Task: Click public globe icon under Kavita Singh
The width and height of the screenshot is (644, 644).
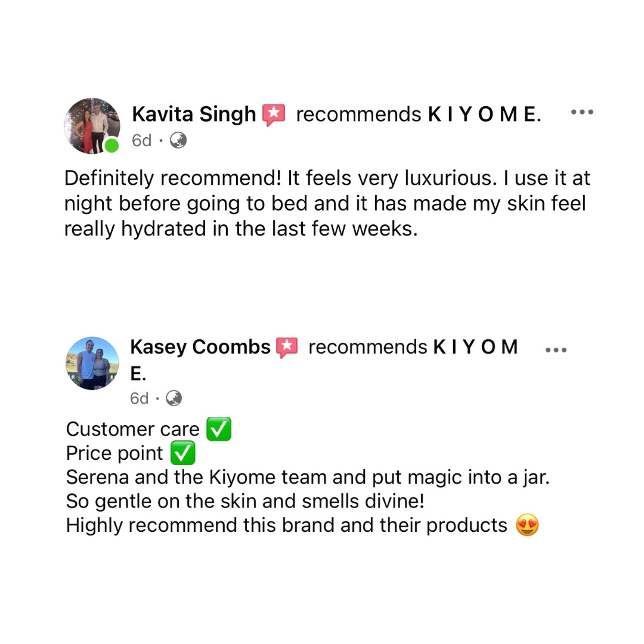Action: (x=178, y=141)
